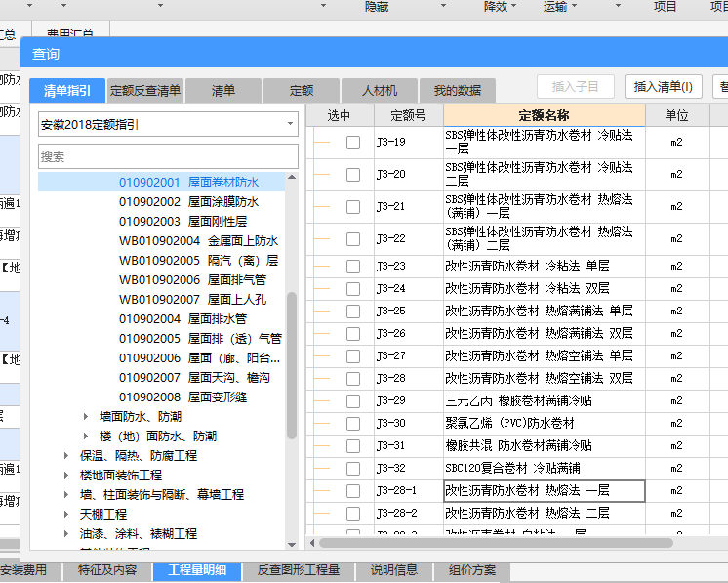
Task: Click the 单位 column header
Action: (x=677, y=115)
